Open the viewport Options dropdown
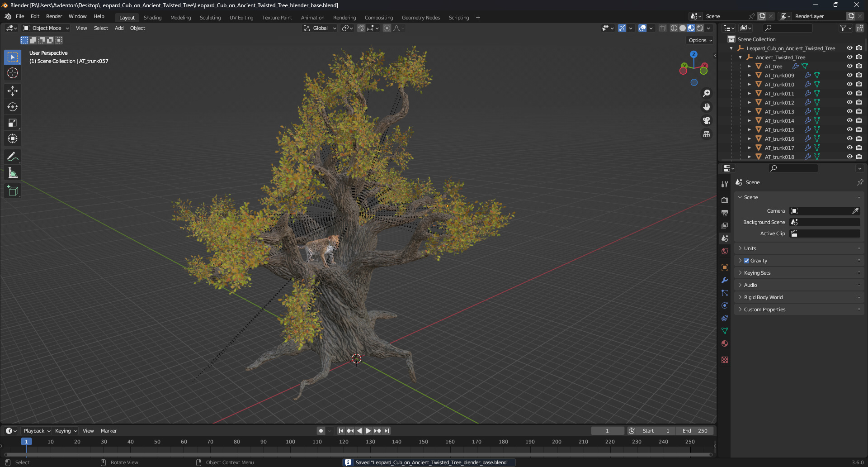This screenshot has height=467, width=868. [700, 40]
